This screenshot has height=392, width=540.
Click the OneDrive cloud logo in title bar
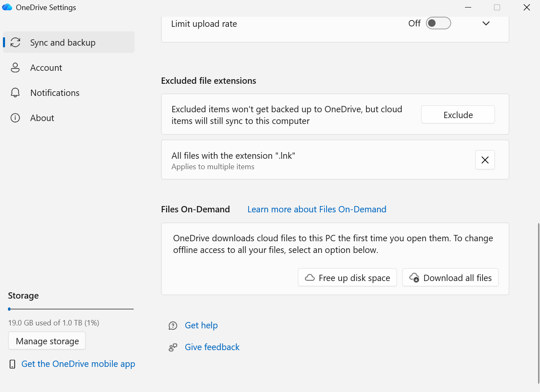pos(7,7)
